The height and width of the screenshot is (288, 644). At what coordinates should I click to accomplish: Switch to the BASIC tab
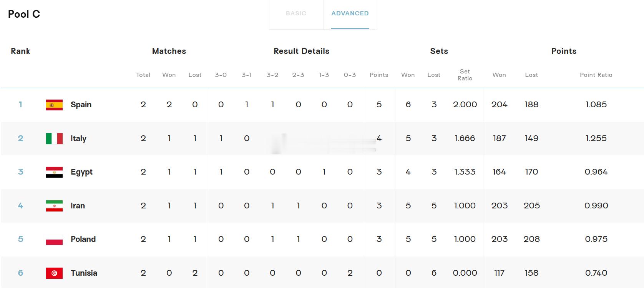[x=296, y=13]
